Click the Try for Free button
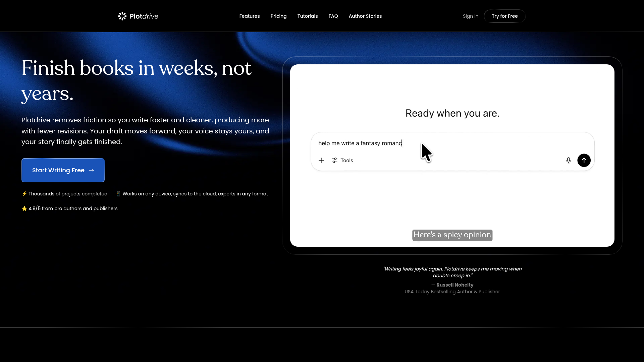 coord(504,16)
